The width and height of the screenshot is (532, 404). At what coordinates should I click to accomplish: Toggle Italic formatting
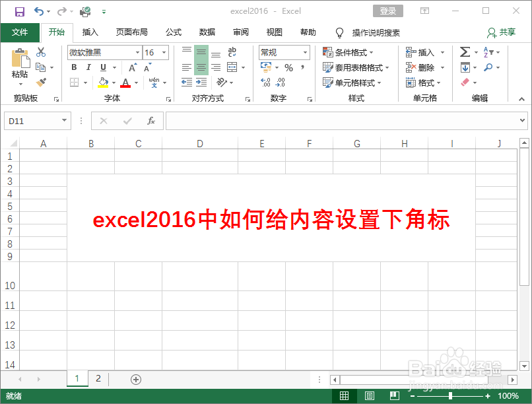(x=88, y=67)
